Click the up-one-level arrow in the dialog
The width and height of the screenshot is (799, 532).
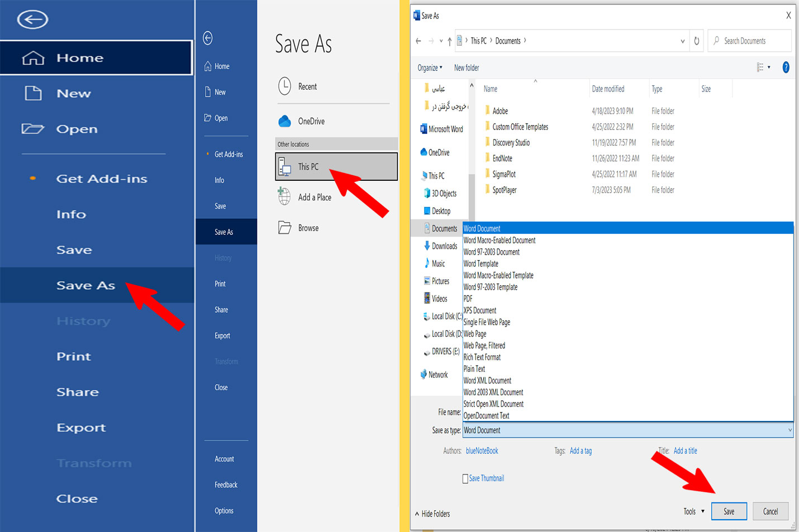pos(449,41)
